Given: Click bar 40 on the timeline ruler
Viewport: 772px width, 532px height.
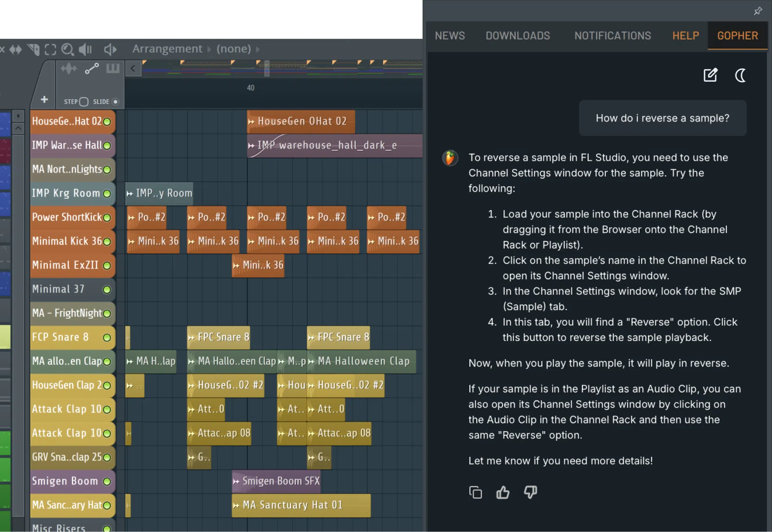Looking at the screenshot, I should point(251,88).
